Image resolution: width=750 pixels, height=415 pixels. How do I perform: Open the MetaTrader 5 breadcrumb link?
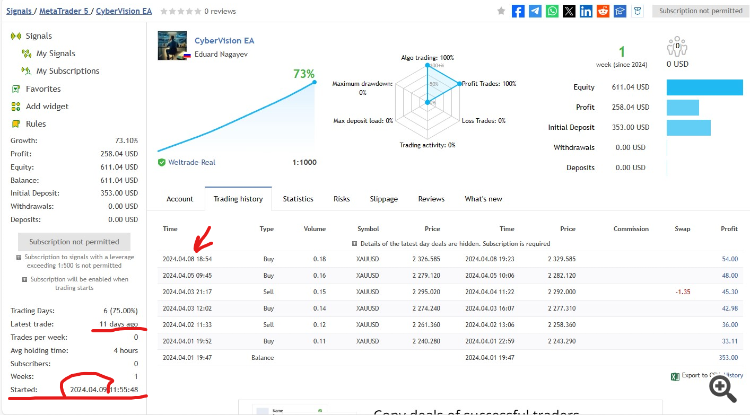click(64, 11)
